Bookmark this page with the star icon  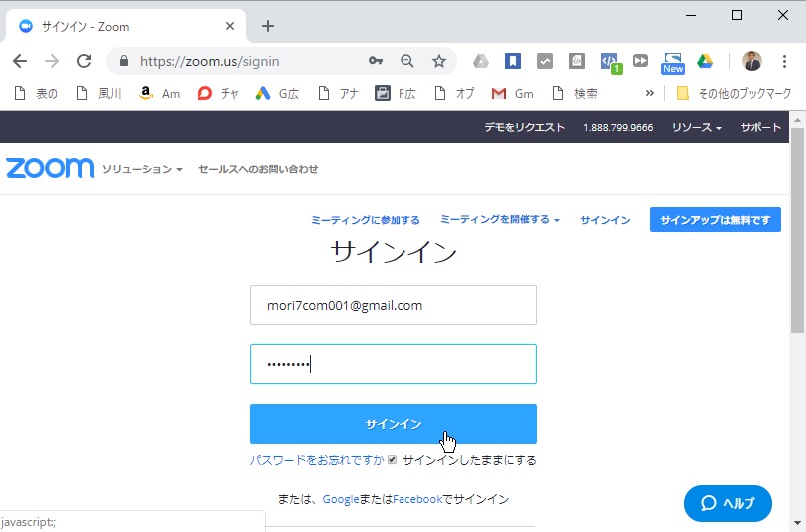439,61
